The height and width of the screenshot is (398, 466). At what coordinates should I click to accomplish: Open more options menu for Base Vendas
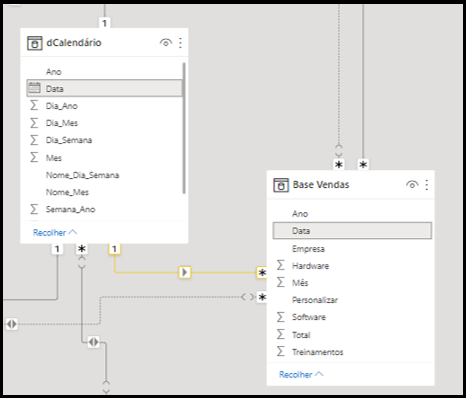click(x=427, y=185)
